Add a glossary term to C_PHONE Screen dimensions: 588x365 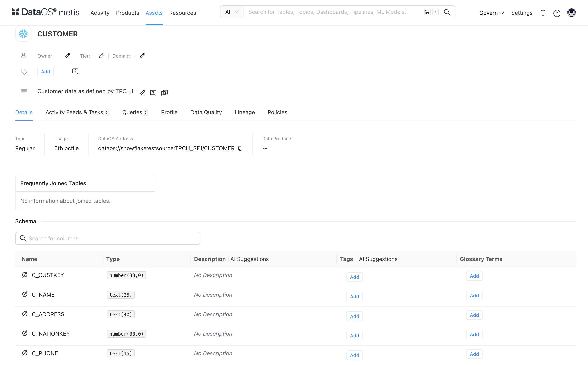(474, 354)
